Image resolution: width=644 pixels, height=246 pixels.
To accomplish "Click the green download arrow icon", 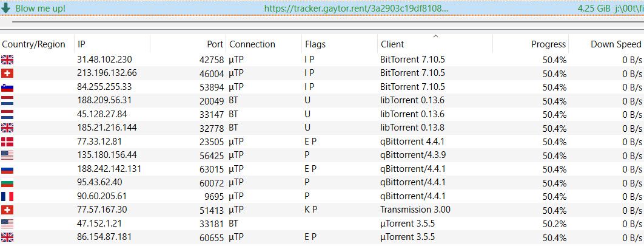I will [7, 9].
